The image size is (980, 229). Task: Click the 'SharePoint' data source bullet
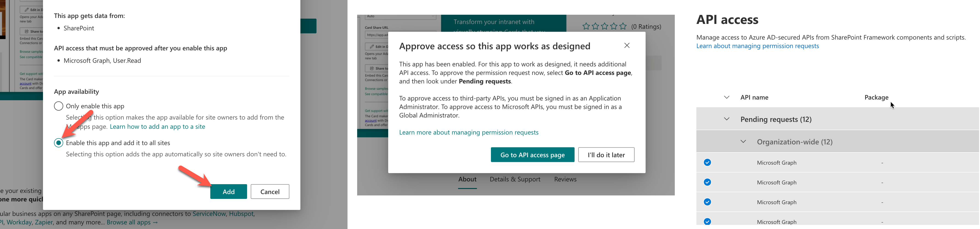pos(79,28)
